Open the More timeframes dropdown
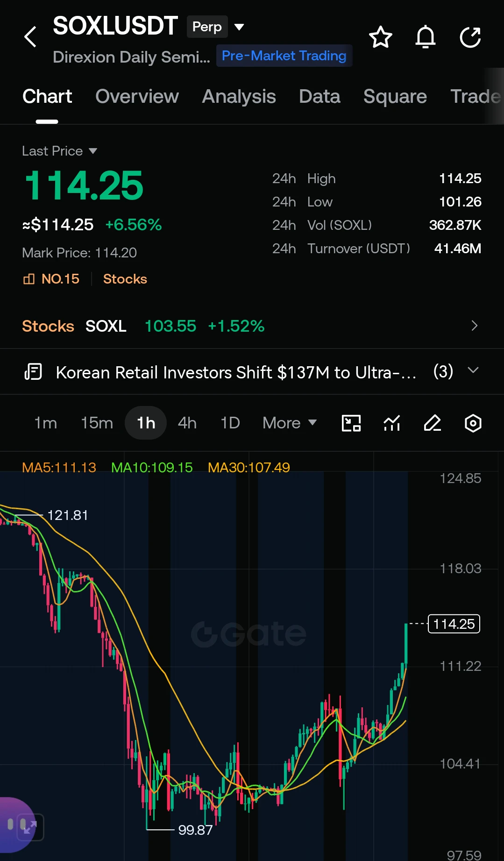The height and width of the screenshot is (861, 504). pyautogui.click(x=290, y=423)
